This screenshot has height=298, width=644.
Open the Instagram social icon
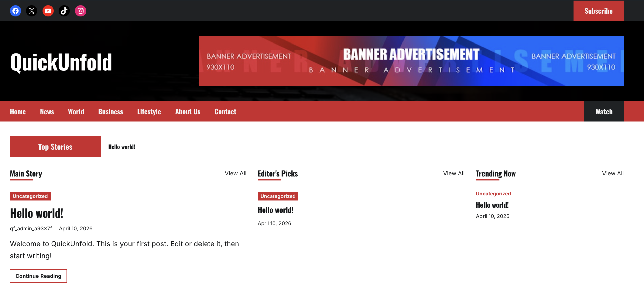[80, 11]
